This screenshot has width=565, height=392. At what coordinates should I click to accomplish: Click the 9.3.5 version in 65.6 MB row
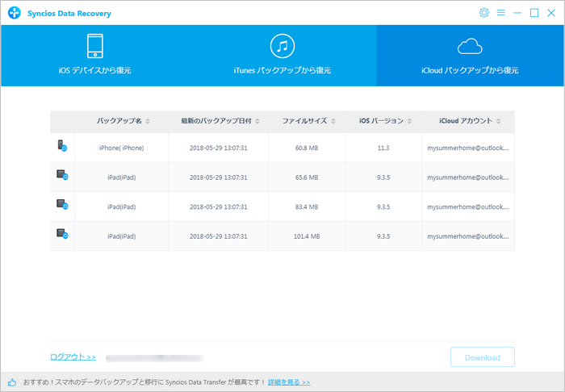[383, 177]
